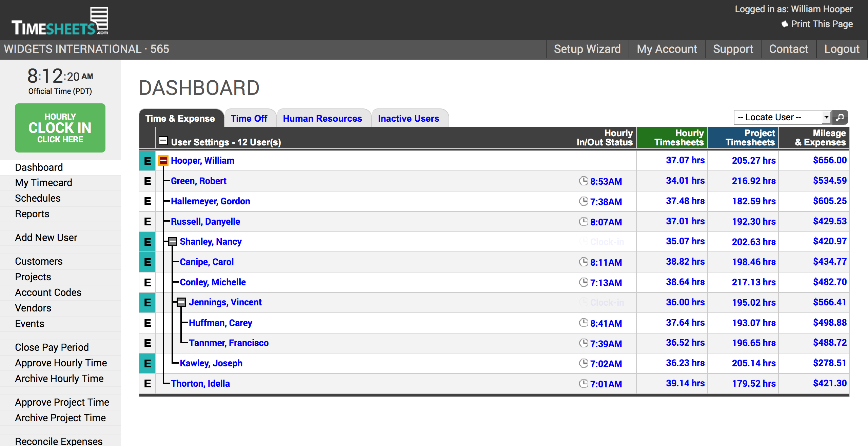Click the E settings icon for Hooper, William
868x446 pixels.
coord(147,161)
